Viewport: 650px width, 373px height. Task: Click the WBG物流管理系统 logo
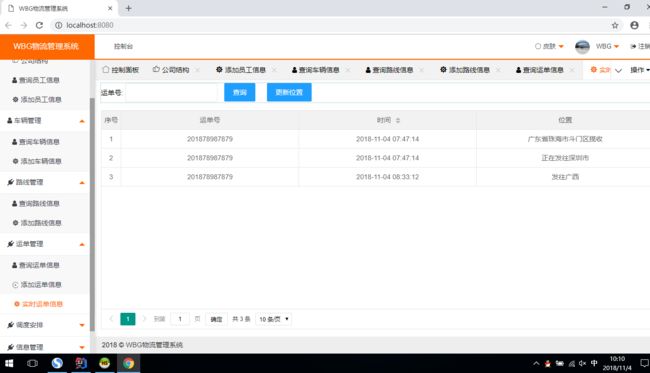click(x=46, y=46)
